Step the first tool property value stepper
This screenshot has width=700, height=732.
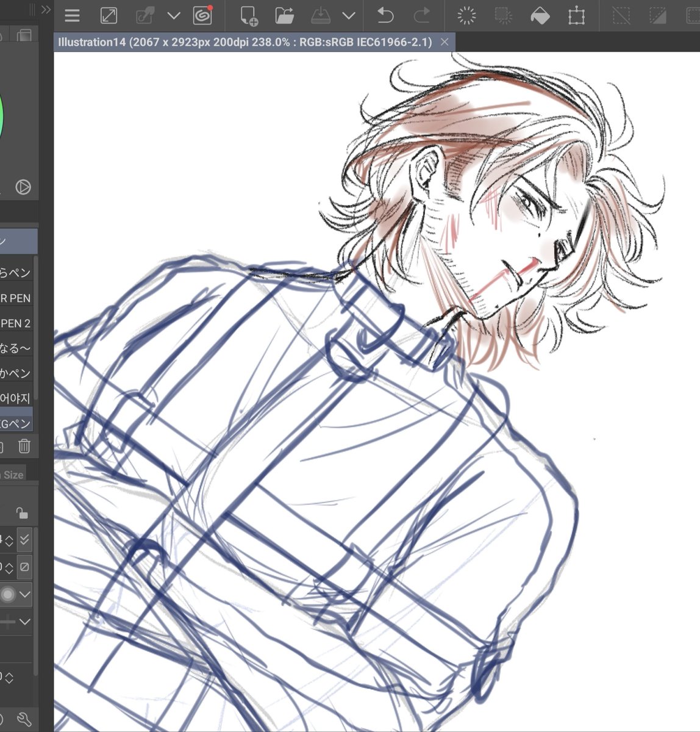tap(9, 540)
